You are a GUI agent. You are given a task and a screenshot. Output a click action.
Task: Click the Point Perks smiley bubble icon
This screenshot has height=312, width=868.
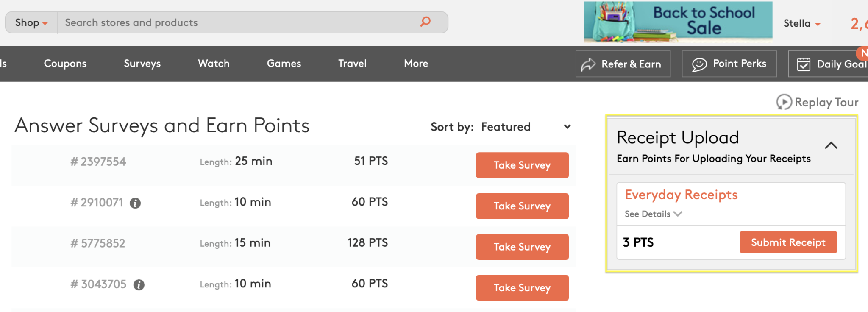click(699, 64)
